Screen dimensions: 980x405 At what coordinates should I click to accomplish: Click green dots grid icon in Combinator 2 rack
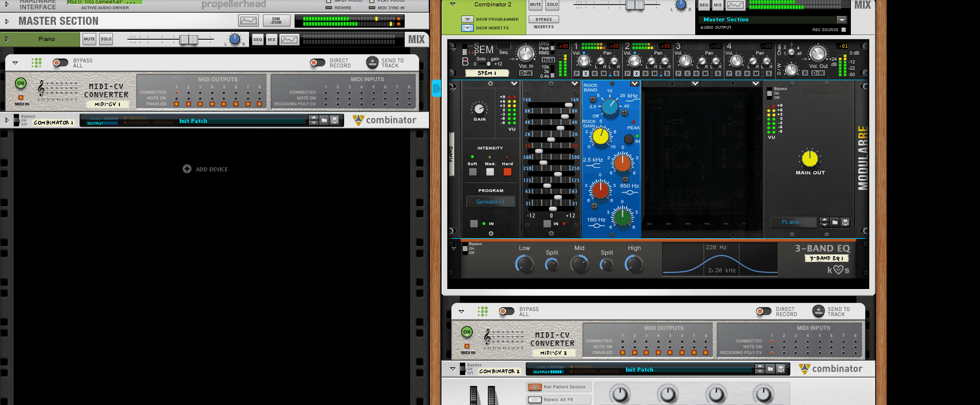click(x=483, y=311)
